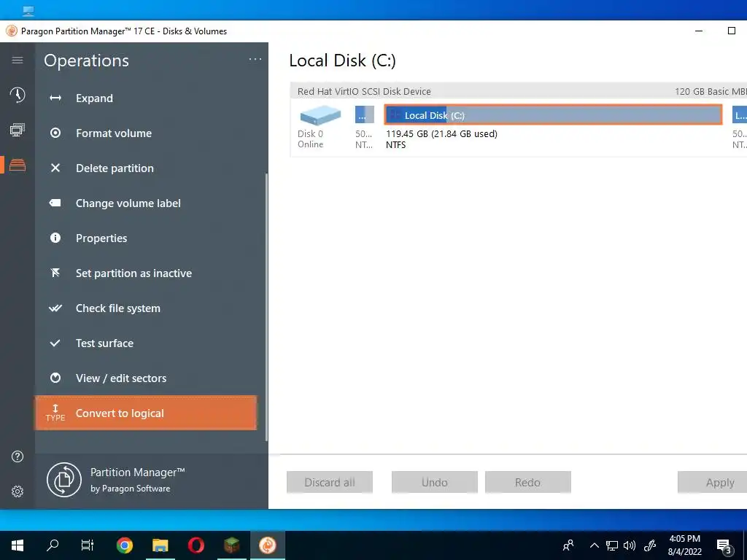
Task: Open the People tray icon
Action: (x=568, y=545)
